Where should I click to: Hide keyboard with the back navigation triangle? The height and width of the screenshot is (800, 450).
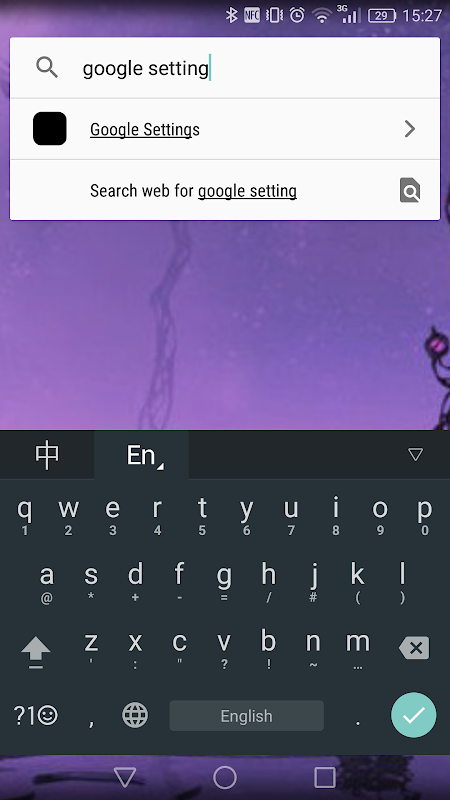(124, 778)
